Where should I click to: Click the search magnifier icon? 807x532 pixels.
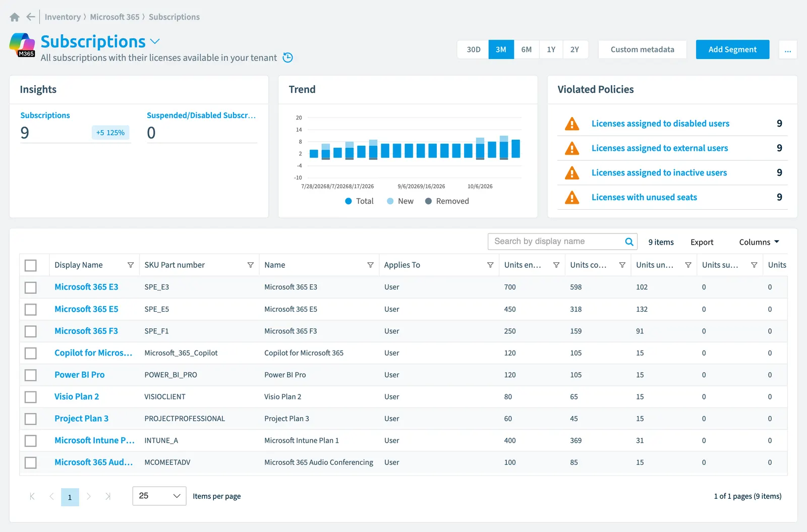pyautogui.click(x=629, y=242)
